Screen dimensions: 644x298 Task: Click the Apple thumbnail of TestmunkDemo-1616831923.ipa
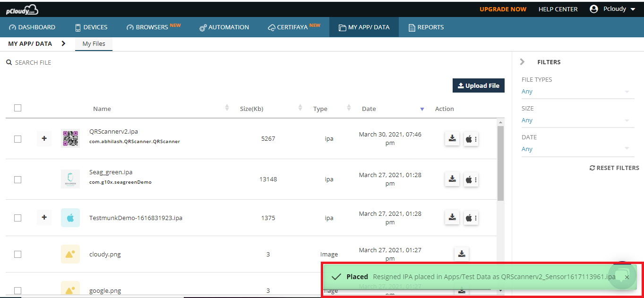[70, 218]
